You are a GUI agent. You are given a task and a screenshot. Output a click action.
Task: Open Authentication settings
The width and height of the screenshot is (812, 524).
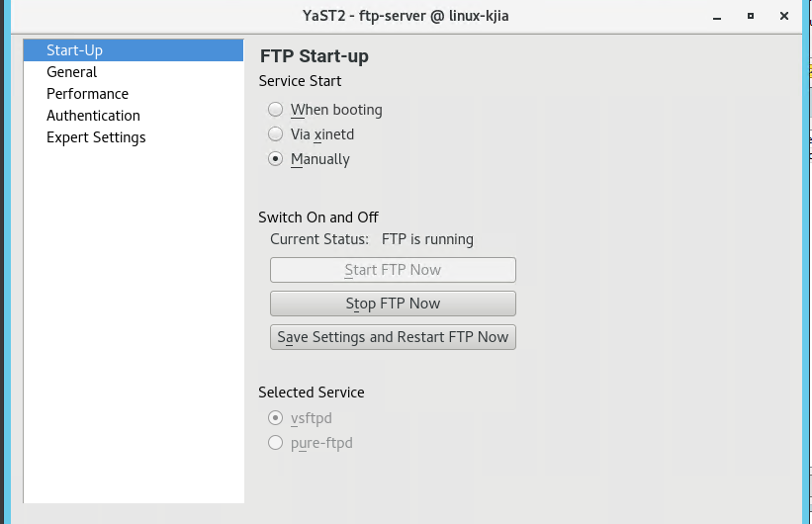point(93,116)
